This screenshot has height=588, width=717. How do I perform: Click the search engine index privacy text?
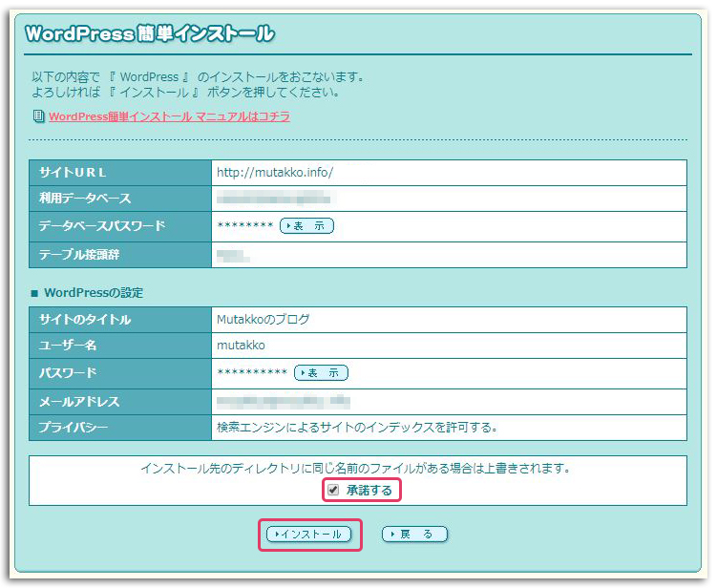pyautogui.click(x=357, y=426)
